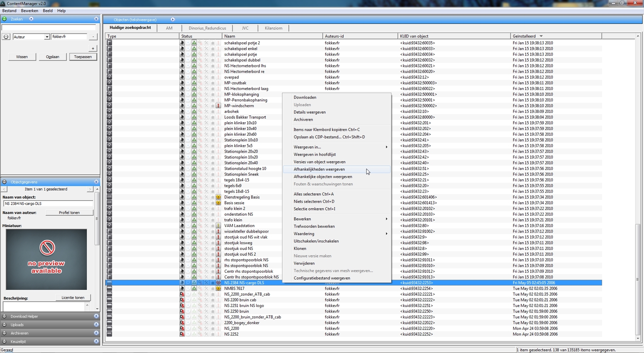Open the Weergeven in... submenu
Screen dimensions: 644x353
(x=337, y=147)
